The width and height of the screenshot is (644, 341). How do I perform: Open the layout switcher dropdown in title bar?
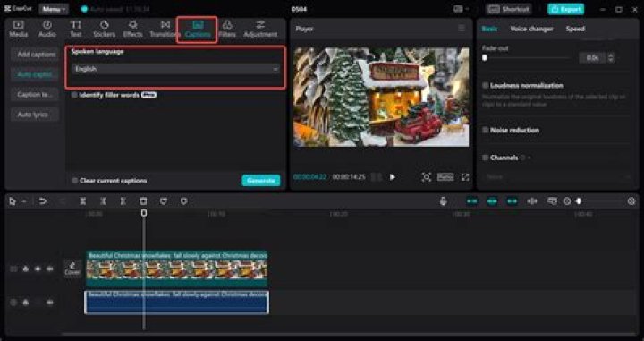tap(462, 9)
